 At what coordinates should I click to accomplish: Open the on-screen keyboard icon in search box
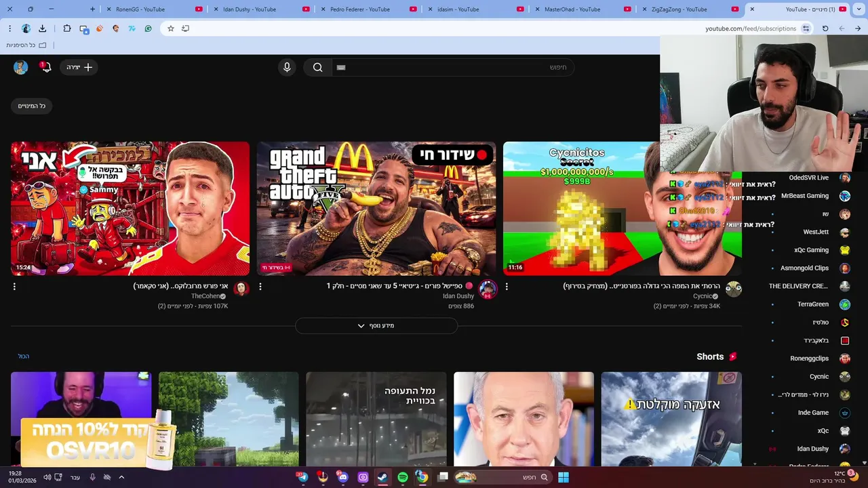[341, 67]
